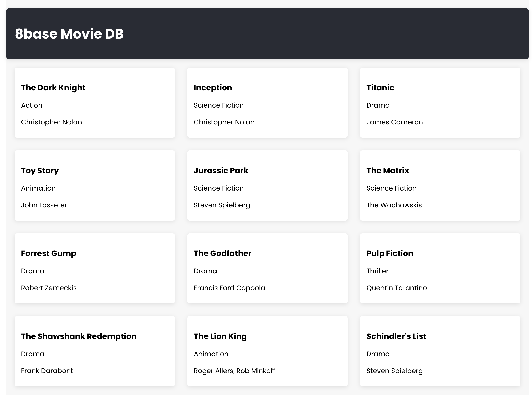Select the Science Fiction genre under The Matrix
Screen dimensions: 532x395
[391, 188]
